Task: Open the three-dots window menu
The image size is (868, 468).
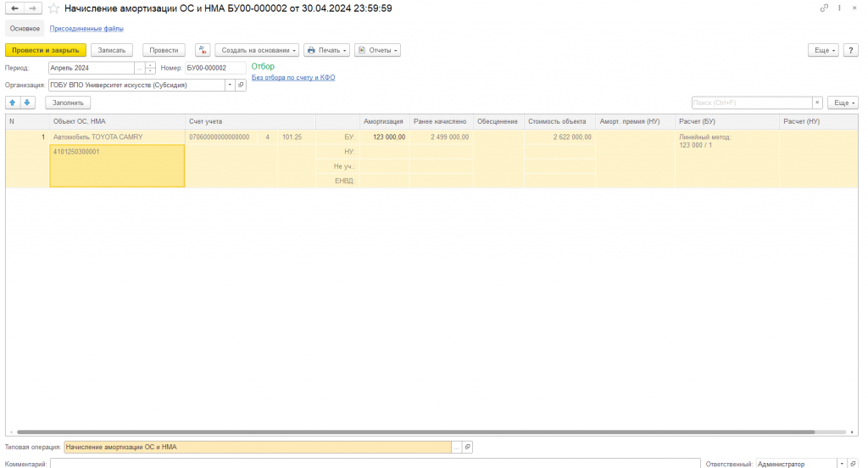Action: 840,8
